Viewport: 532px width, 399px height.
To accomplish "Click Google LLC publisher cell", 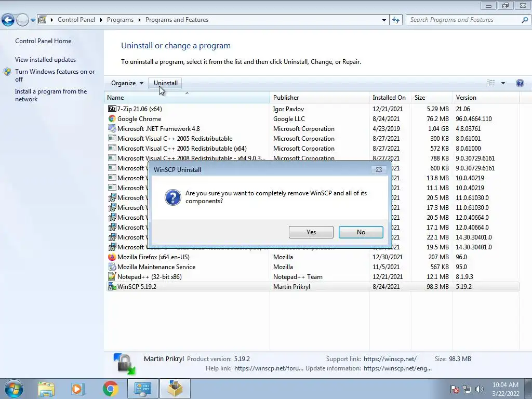I will tap(289, 119).
